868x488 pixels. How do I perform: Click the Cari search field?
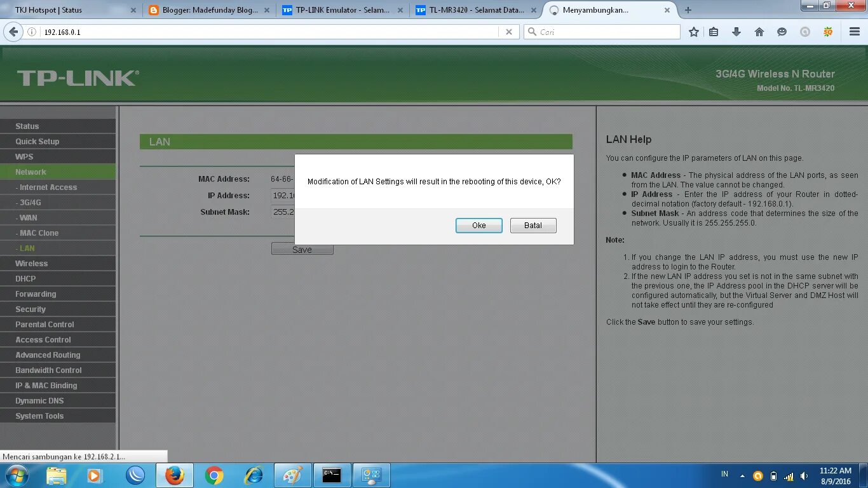coord(602,32)
